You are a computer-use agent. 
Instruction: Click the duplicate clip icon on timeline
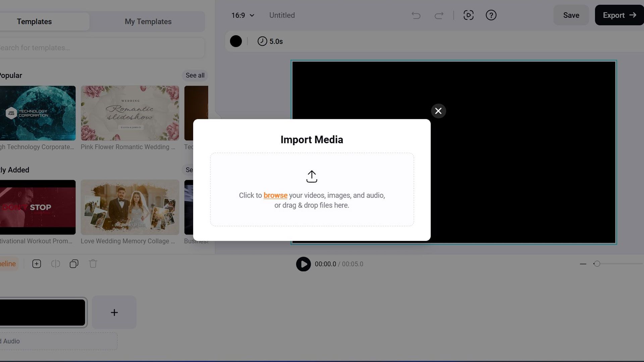pyautogui.click(x=74, y=264)
